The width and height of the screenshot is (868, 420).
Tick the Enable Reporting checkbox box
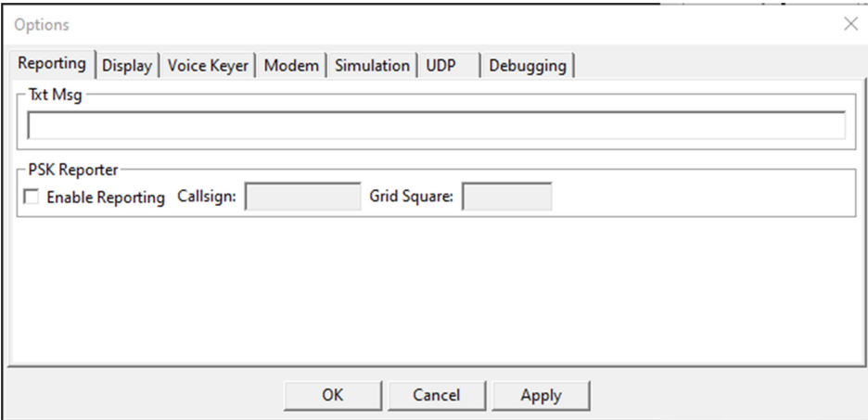click(x=32, y=197)
